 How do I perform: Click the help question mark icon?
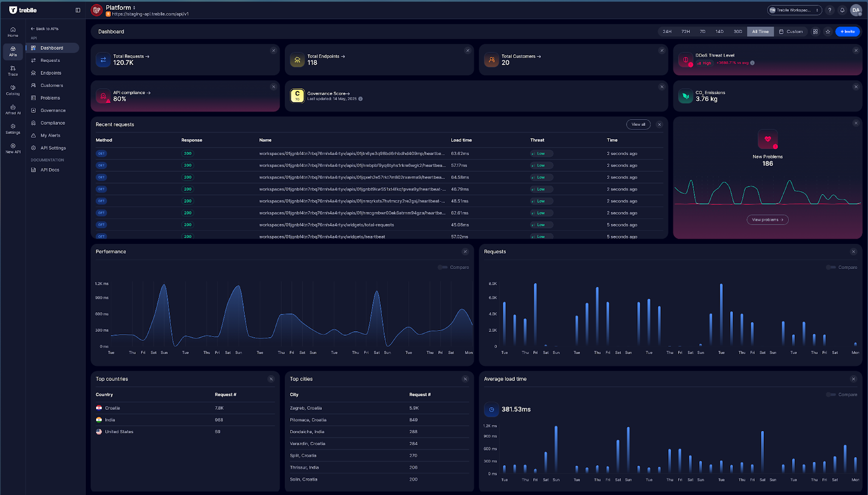[829, 10]
